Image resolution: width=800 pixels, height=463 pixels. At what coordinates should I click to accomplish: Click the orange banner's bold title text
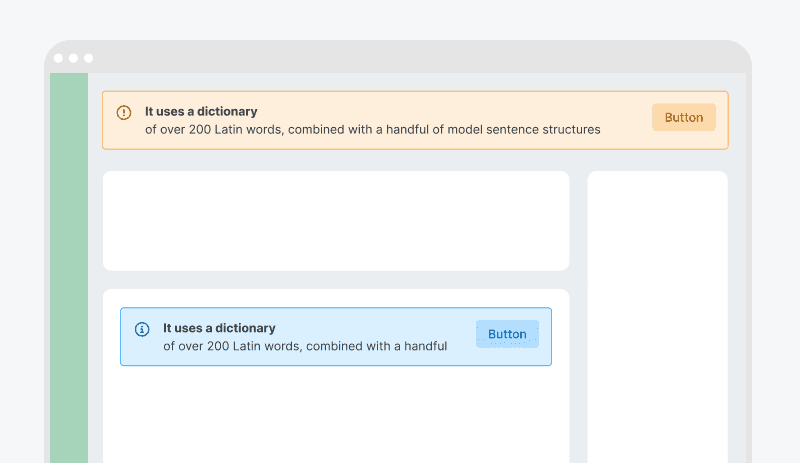coord(201,112)
